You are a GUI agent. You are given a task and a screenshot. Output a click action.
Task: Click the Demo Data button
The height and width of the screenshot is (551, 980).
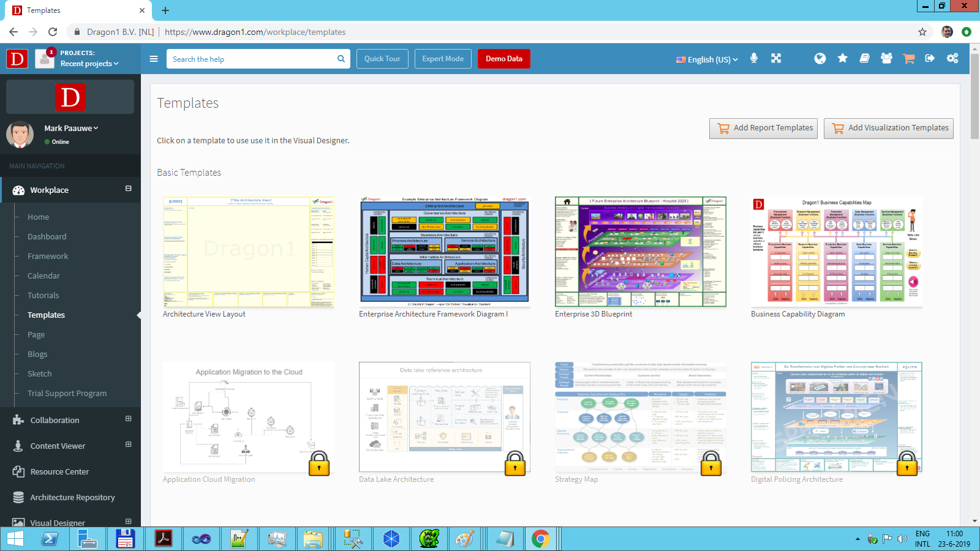504,59
